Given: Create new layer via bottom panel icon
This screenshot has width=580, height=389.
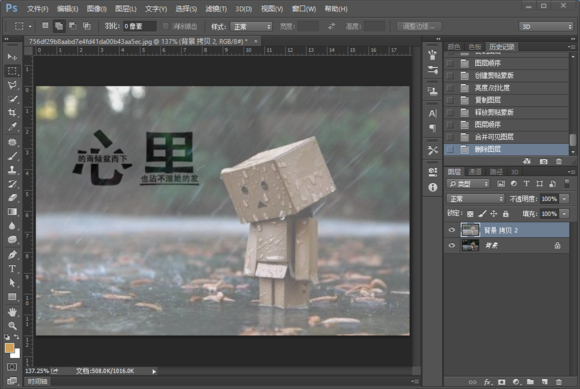Looking at the screenshot, I should tap(544, 382).
